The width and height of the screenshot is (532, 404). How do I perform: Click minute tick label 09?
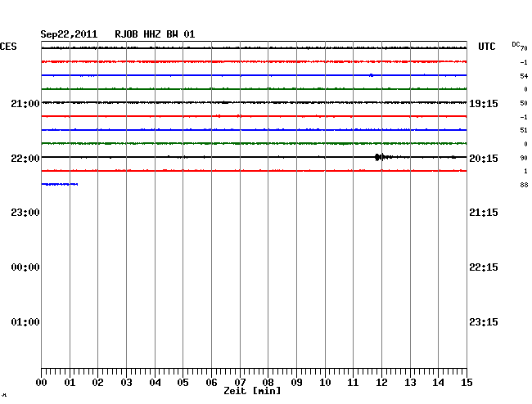(296, 383)
